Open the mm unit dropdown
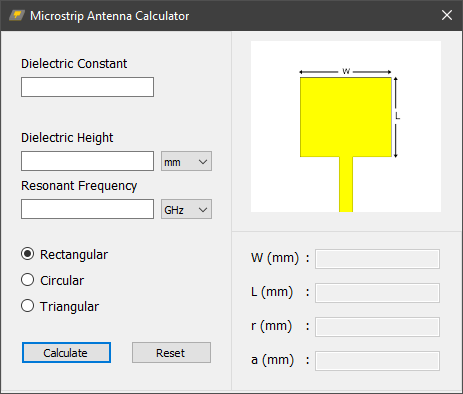The image size is (463, 394). point(186,161)
